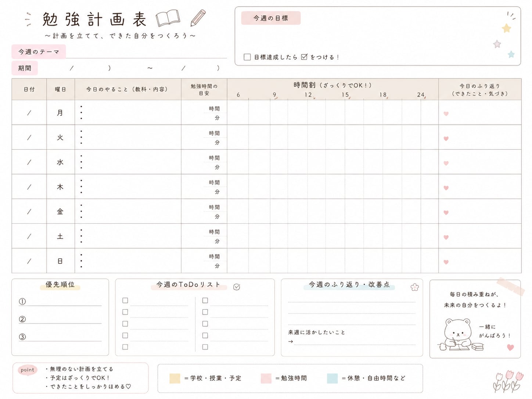Tick the second checkbox in the right ToDo column
Image resolution: width=532 pixels, height=399 pixels.
tap(205, 312)
